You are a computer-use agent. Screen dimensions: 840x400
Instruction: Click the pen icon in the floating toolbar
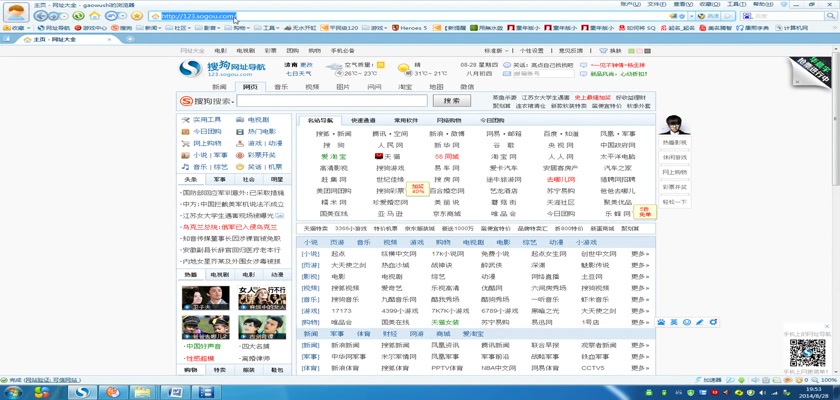click(700, 322)
